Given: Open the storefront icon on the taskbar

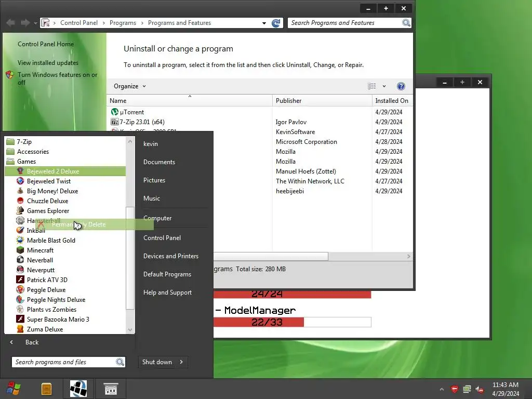Looking at the screenshot, I should [111, 389].
